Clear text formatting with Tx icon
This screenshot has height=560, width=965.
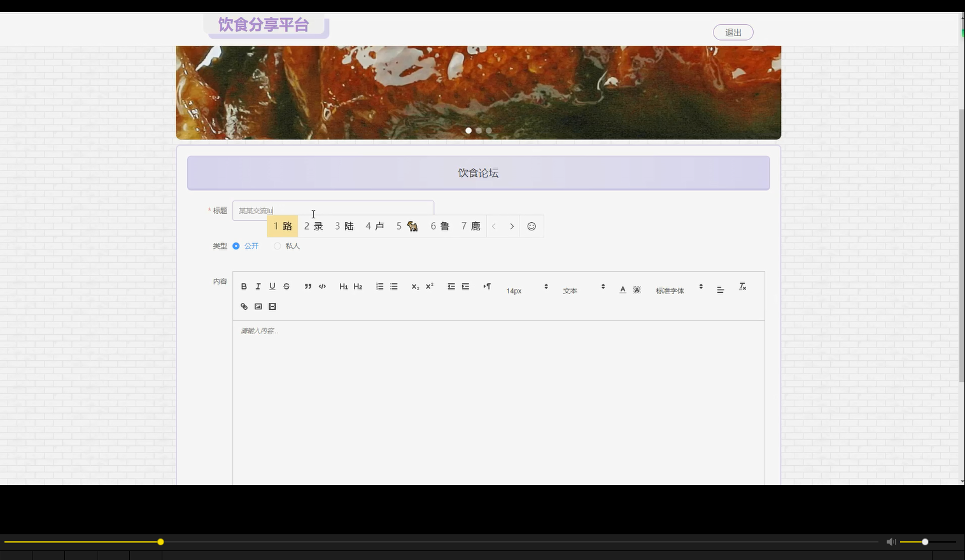point(742,286)
